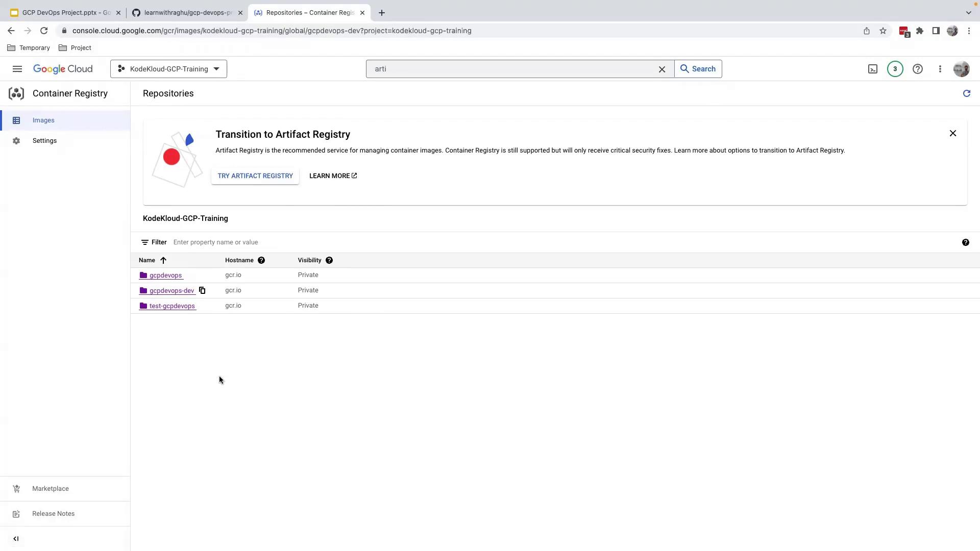Open the test-gcpdevops repository link
The height and width of the screenshot is (551, 980).
tap(171, 306)
